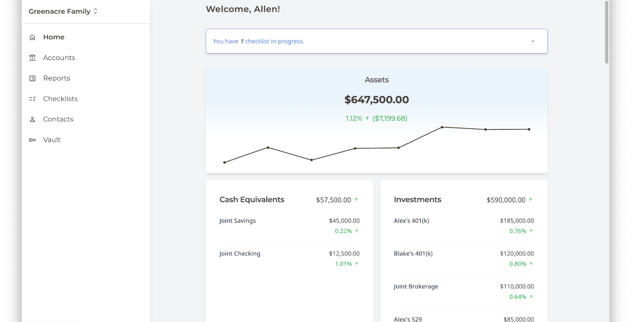This screenshot has height=322, width=644.
Task: Click the Reports icon in sidebar
Action: [33, 78]
